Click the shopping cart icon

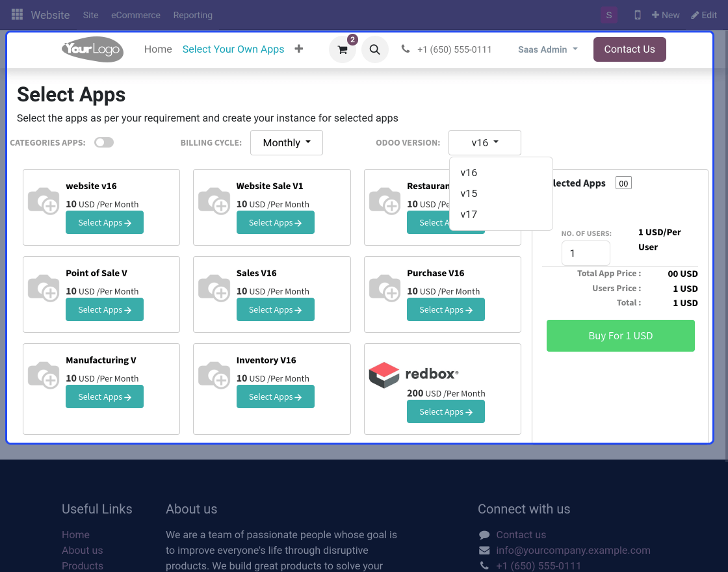tap(343, 49)
